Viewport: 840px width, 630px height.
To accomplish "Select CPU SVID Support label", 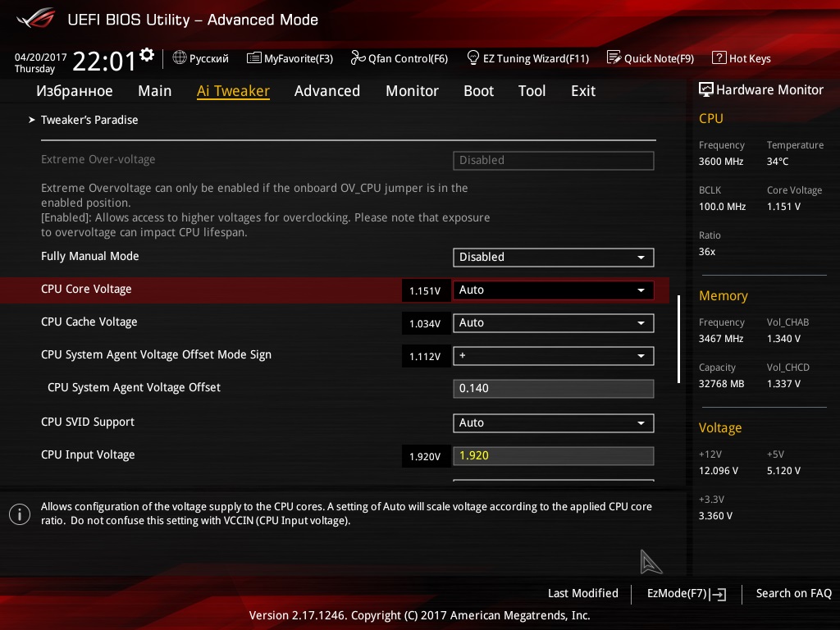I will [87, 422].
